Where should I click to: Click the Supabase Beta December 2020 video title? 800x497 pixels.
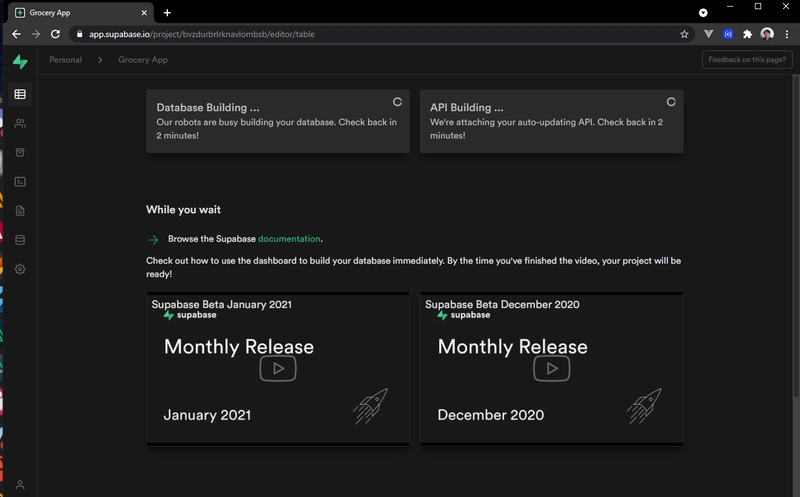coord(502,305)
